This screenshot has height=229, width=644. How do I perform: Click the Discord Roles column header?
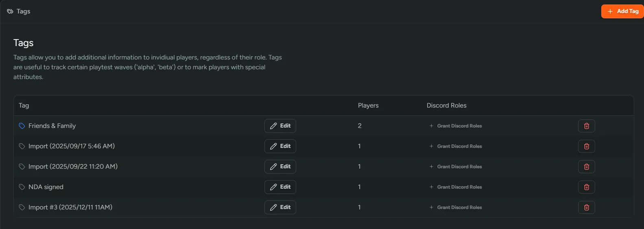(x=446, y=106)
